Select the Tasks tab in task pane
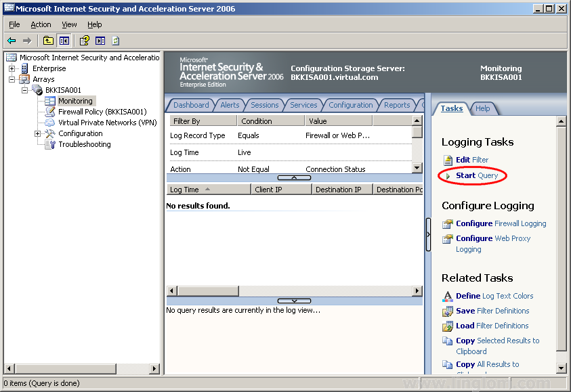571x392 pixels. [x=452, y=108]
